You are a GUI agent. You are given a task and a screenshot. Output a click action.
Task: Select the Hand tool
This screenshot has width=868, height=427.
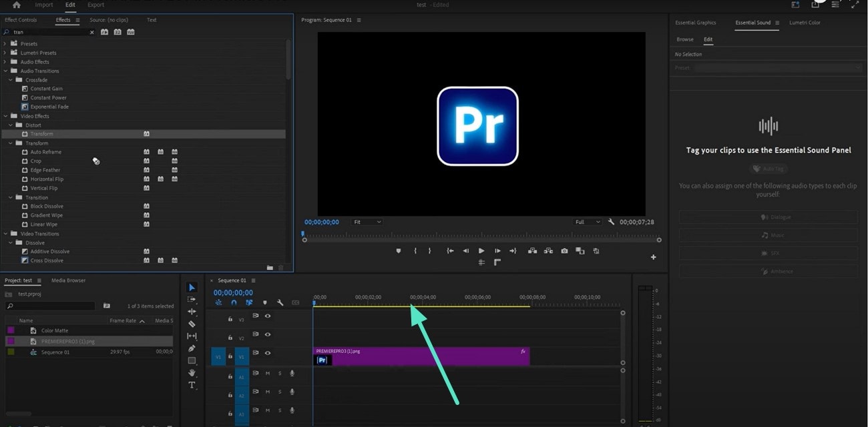tap(192, 373)
